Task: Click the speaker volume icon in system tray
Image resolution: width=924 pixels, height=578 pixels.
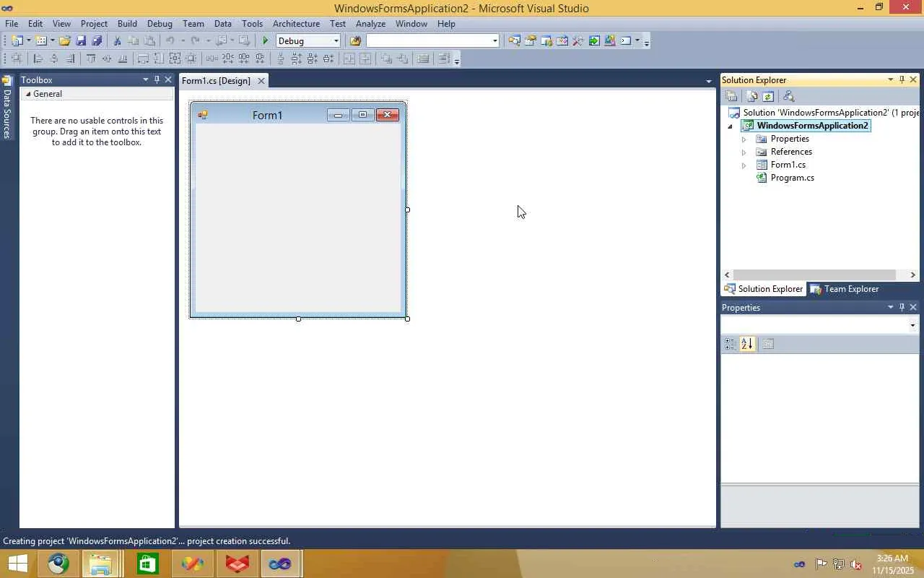Action: click(856, 564)
